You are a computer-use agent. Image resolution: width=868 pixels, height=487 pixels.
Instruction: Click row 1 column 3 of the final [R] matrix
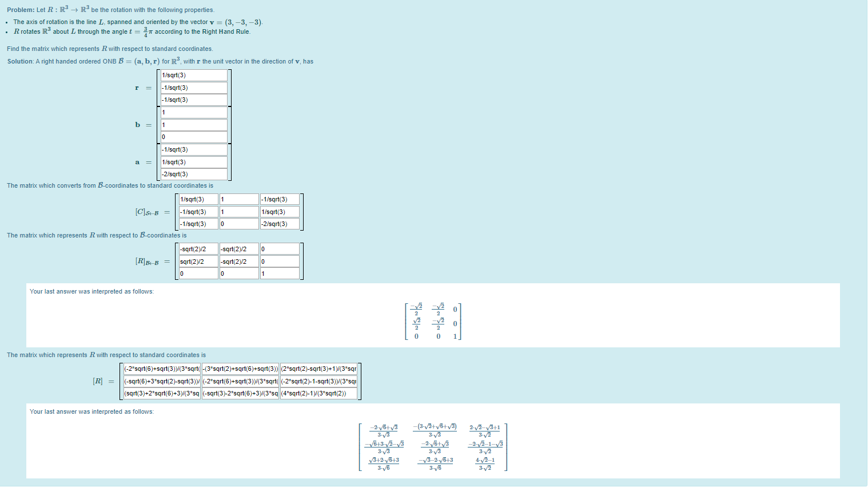pyautogui.click(x=318, y=369)
